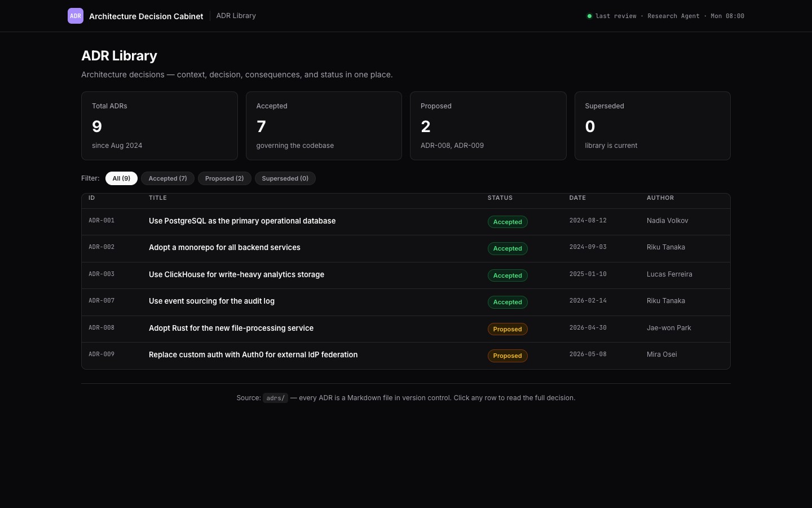Click the Accepted badge on ADR-001 row
The image size is (812, 508).
(507, 222)
